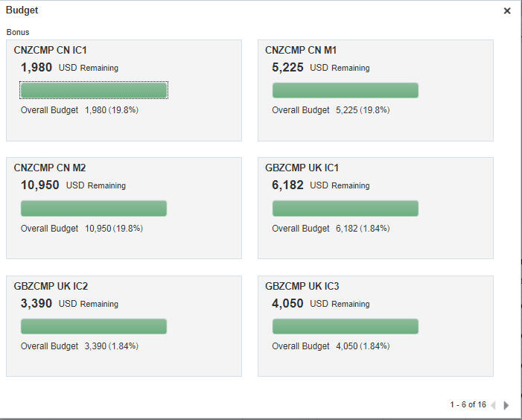The height and width of the screenshot is (420, 522).
Task: Select the CNZCMP CN M2 budget bar
Action: (94, 209)
